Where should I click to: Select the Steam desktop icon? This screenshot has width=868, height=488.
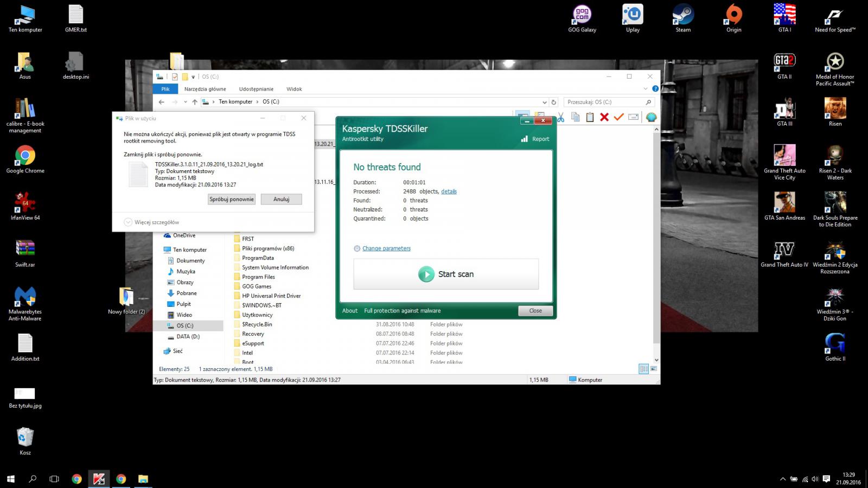point(683,19)
